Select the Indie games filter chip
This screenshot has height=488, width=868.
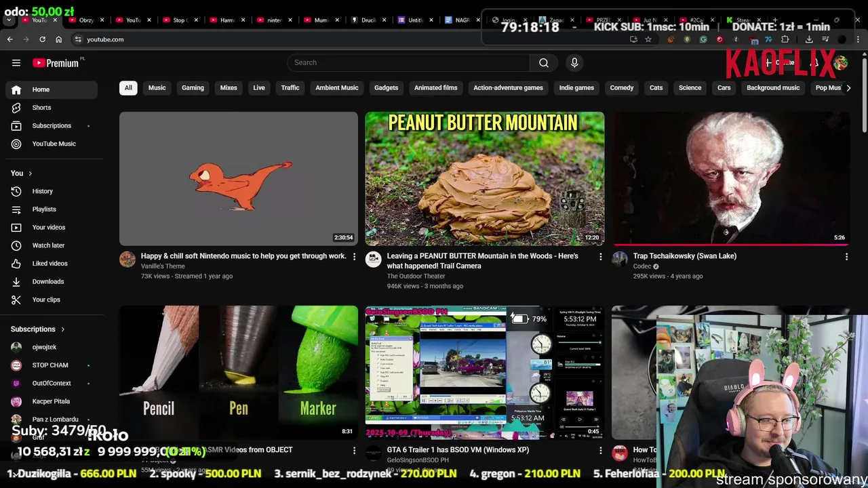pyautogui.click(x=576, y=87)
